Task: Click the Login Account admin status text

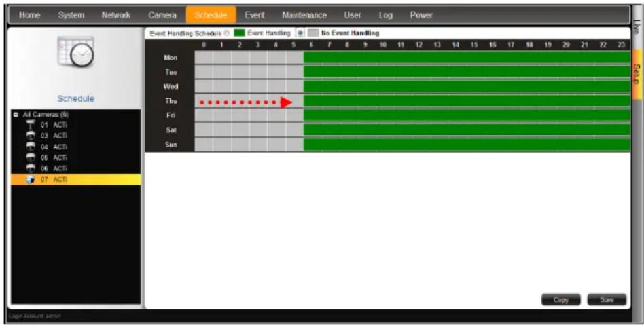Action: click(x=35, y=316)
